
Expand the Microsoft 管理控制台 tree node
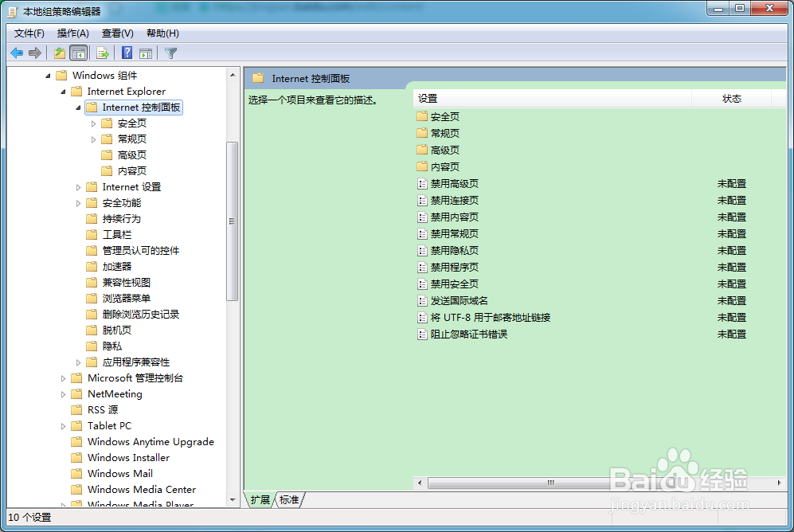click(x=63, y=378)
